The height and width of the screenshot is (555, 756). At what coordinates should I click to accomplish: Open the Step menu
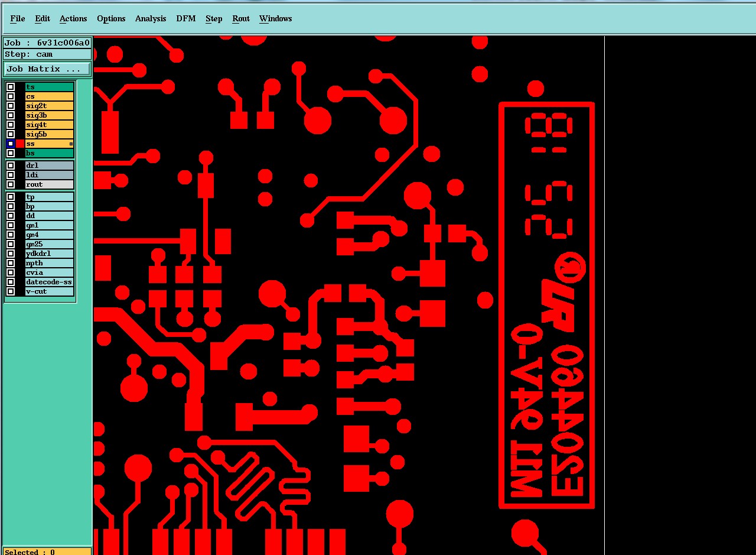[214, 18]
